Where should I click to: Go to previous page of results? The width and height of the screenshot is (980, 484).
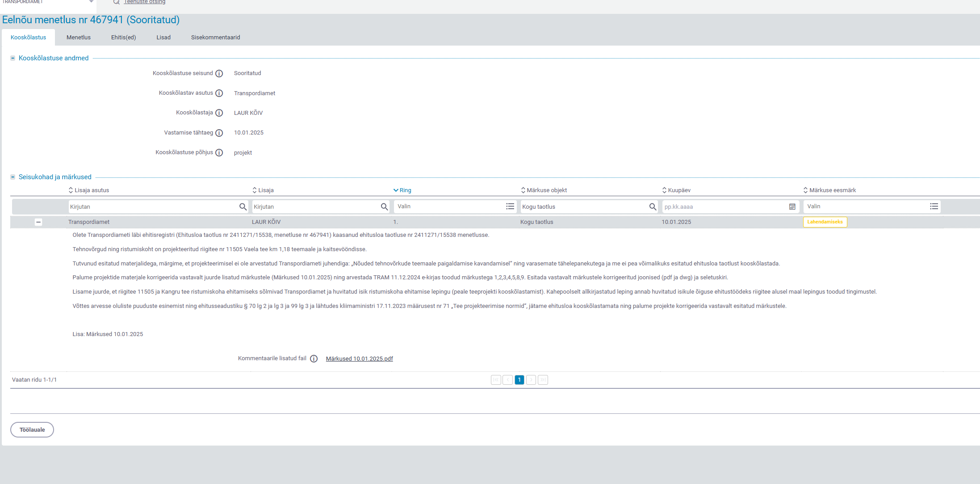point(507,380)
